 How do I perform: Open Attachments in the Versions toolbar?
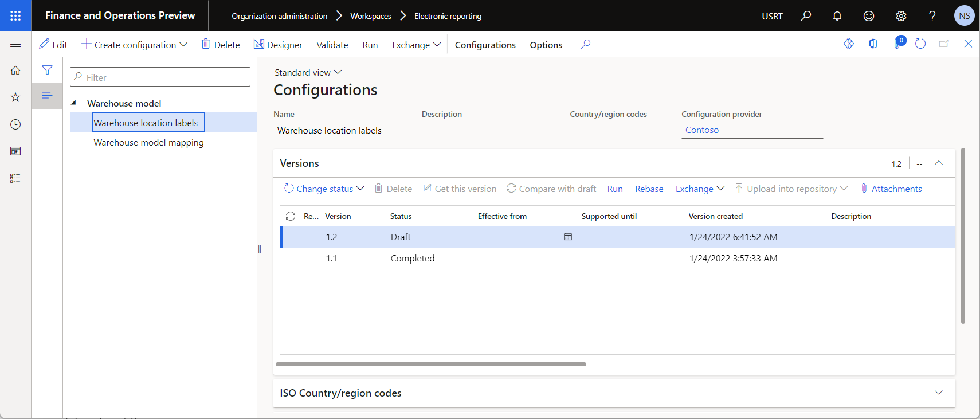[x=891, y=189]
